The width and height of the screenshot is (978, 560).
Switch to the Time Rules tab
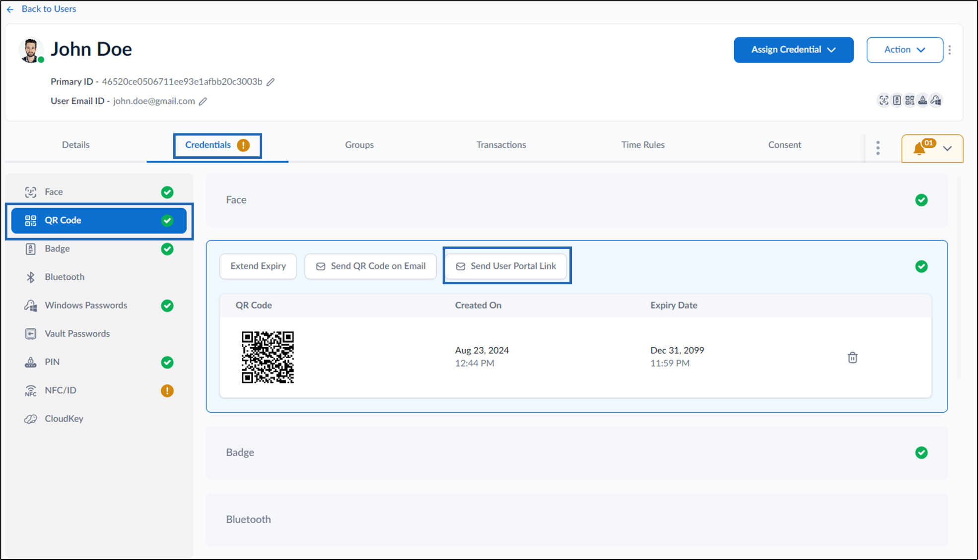[643, 145]
